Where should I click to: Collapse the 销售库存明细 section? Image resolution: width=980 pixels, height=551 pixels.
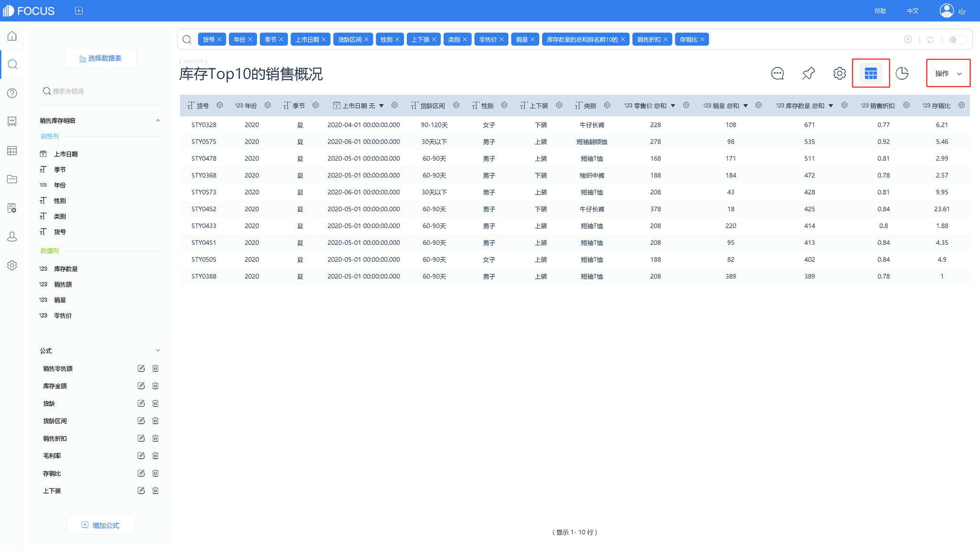point(158,121)
